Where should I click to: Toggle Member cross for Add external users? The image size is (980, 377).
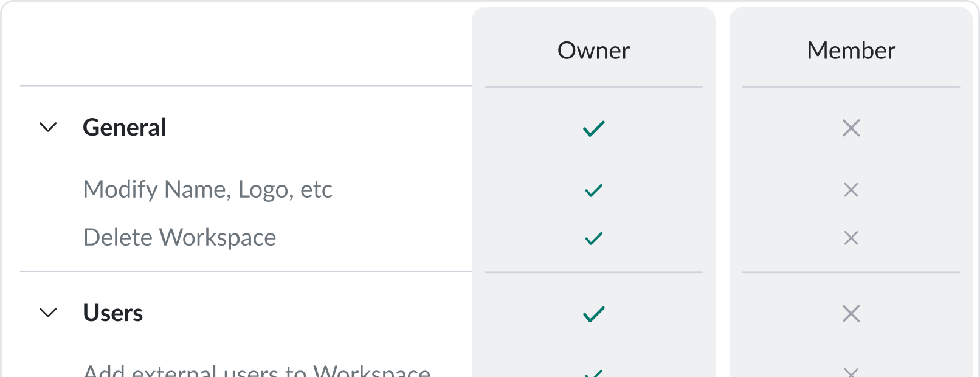[851, 372]
